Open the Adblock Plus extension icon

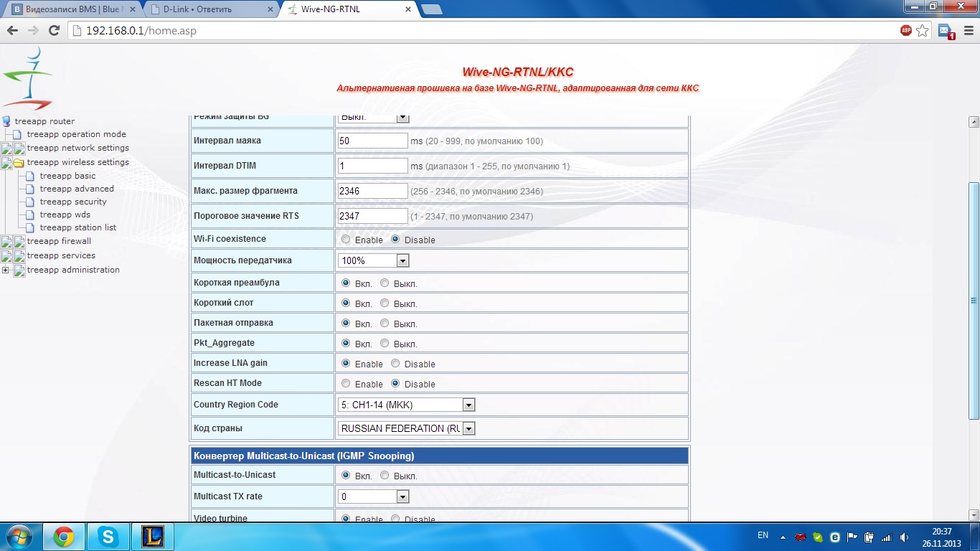(906, 31)
